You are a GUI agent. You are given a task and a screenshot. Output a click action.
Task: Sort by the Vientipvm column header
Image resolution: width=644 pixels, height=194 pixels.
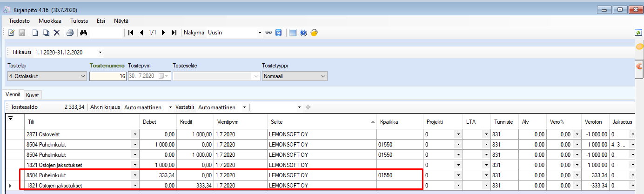point(240,121)
